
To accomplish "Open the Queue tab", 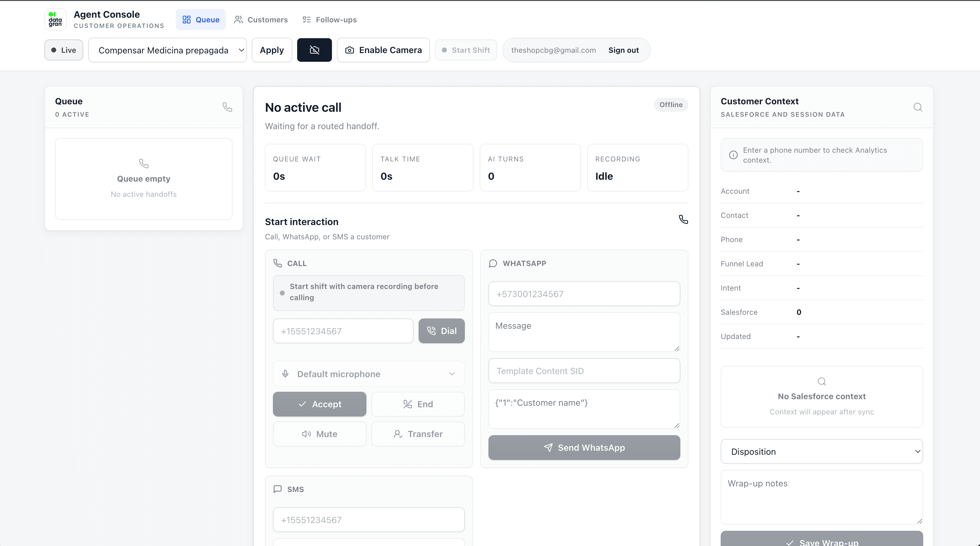I will pos(201,19).
